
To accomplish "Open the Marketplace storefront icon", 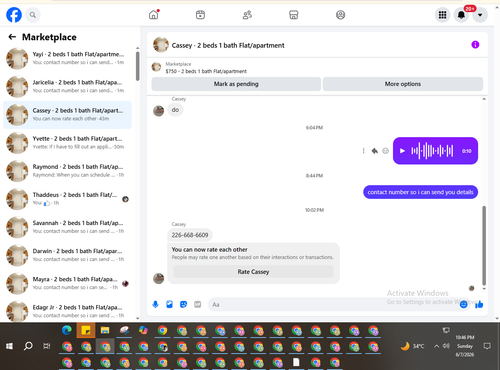I will (x=293, y=15).
